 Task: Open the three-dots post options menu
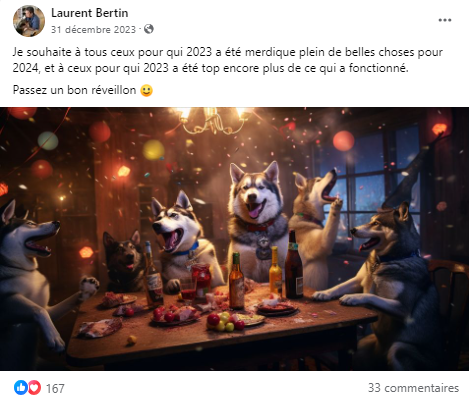445,20
